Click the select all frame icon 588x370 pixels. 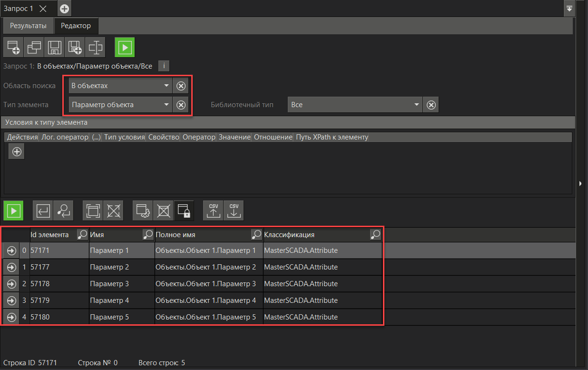[x=93, y=210]
